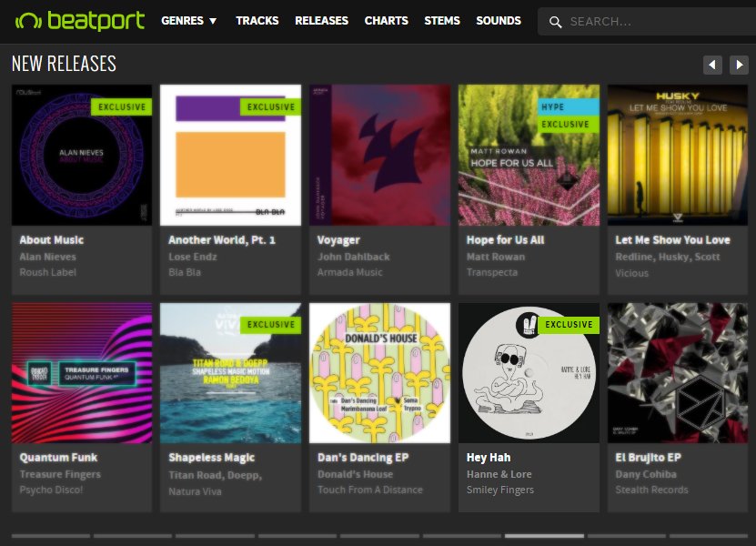This screenshot has height=546, width=756.
Task: Click the right arrow to see more releases
Action: [x=739, y=65]
